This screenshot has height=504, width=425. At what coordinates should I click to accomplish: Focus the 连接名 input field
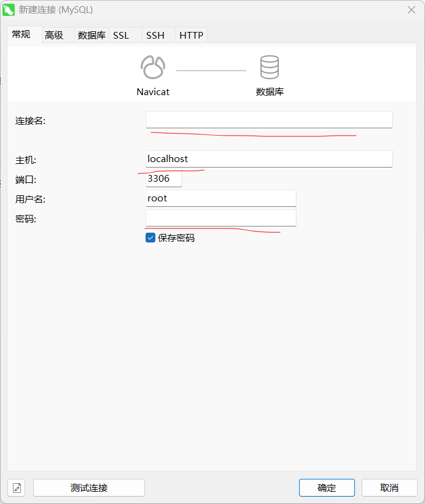click(x=269, y=120)
